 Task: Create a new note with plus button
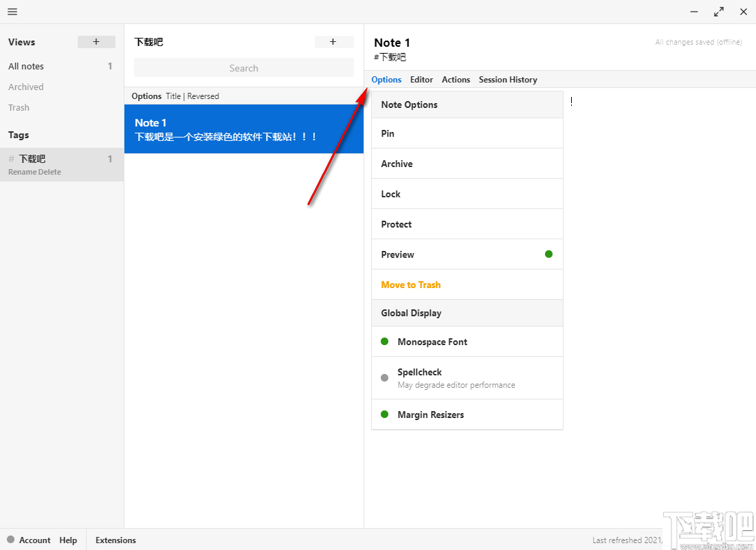click(x=333, y=42)
